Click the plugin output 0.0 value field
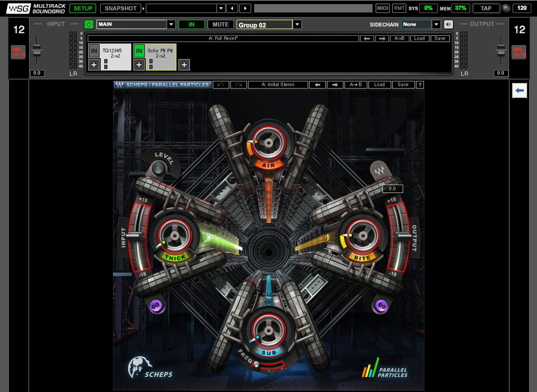 [x=392, y=189]
